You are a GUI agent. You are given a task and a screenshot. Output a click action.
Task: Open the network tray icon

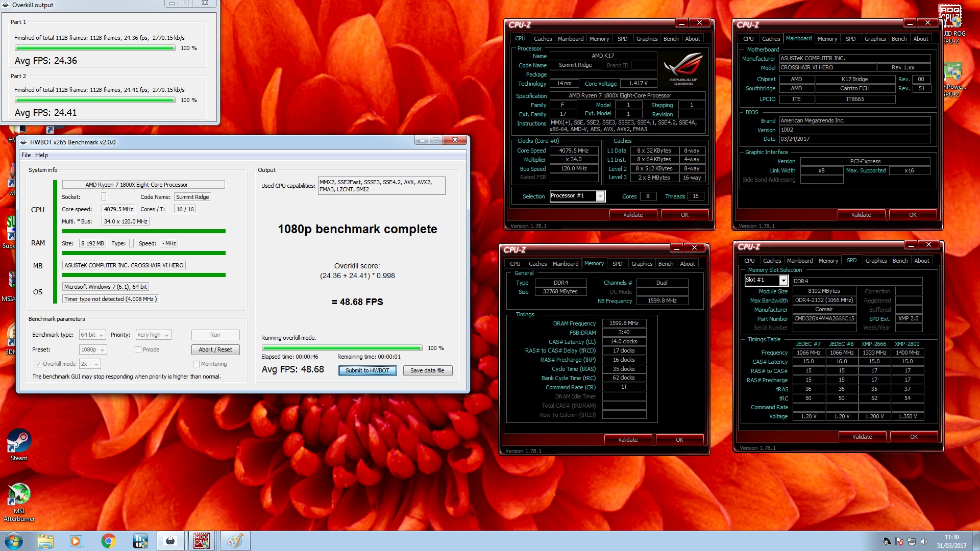point(912,541)
